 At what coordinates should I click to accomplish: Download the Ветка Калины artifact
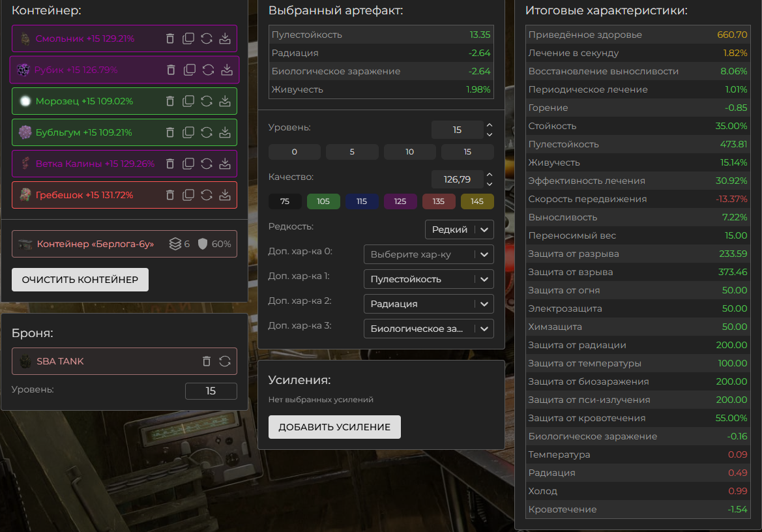click(x=224, y=164)
